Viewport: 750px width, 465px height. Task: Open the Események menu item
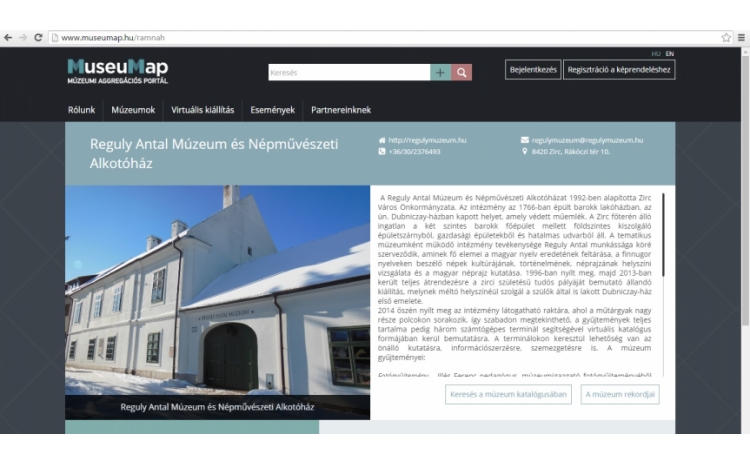(273, 110)
